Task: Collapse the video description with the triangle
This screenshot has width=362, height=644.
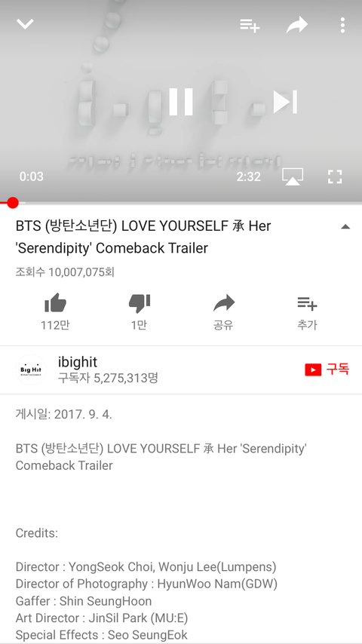Action: pyautogui.click(x=345, y=227)
